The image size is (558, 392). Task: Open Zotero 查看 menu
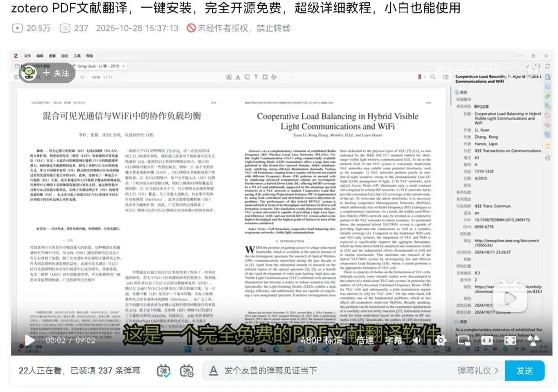point(52,56)
